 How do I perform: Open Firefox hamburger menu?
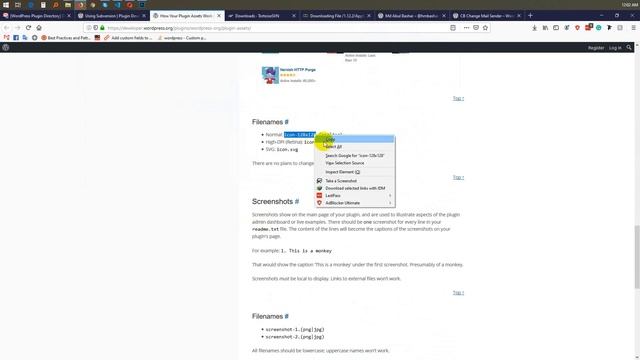coord(633,28)
